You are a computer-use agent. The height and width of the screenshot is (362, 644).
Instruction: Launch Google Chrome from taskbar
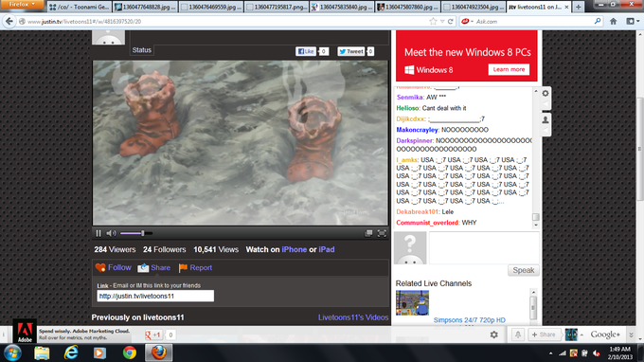[x=130, y=353]
